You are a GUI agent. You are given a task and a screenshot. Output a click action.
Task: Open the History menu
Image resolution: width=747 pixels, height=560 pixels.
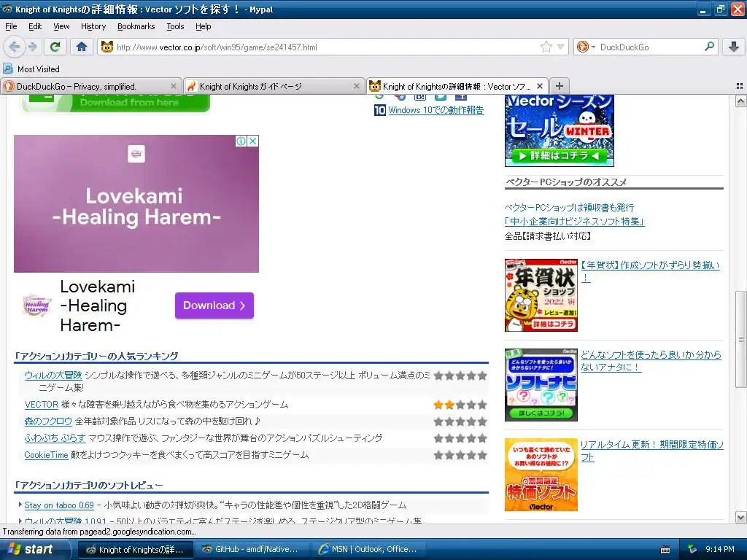click(x=93, y=27)
